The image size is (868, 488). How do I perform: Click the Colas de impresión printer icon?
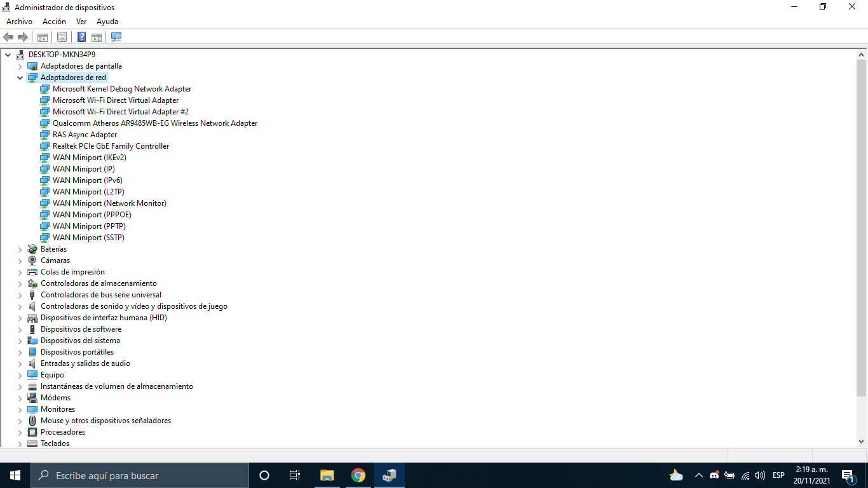(x=32, y=272)
